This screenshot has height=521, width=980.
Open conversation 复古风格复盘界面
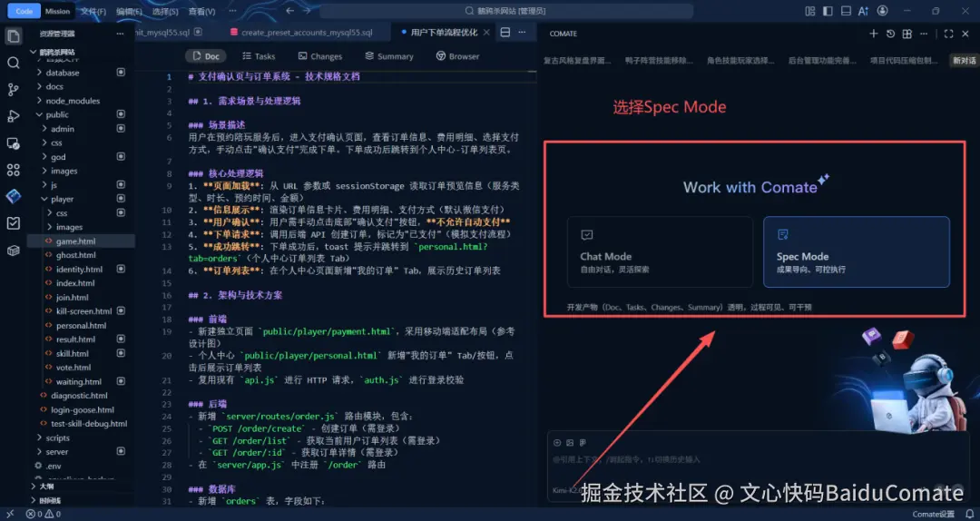pyautogui.click(x=577, y=61)
